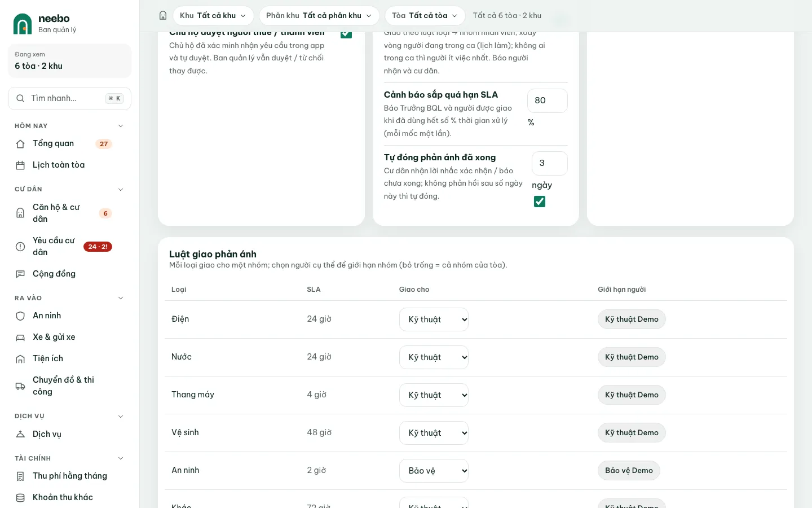
Task: Open the Tòa filter dropdown
Action: [425, 16]
